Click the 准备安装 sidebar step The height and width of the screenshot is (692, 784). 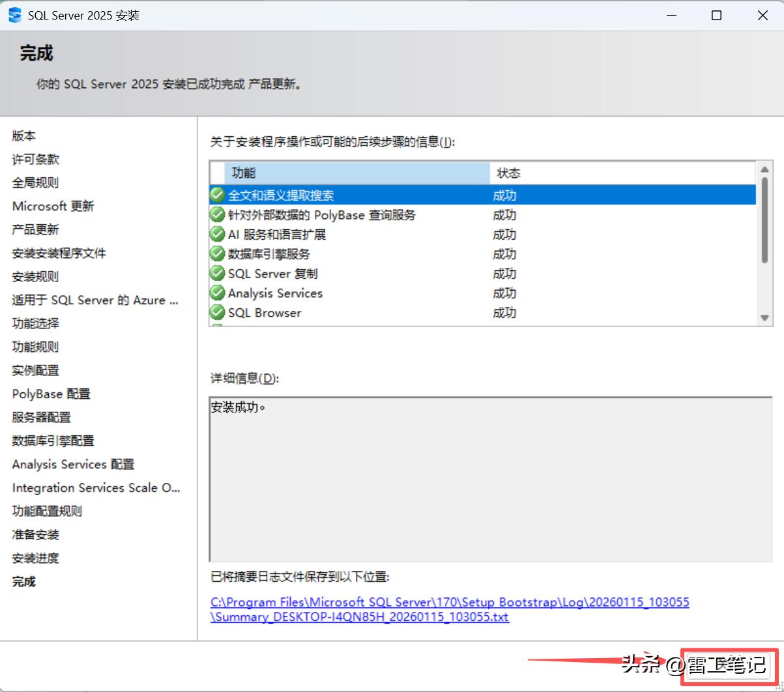tap(36, 534)
